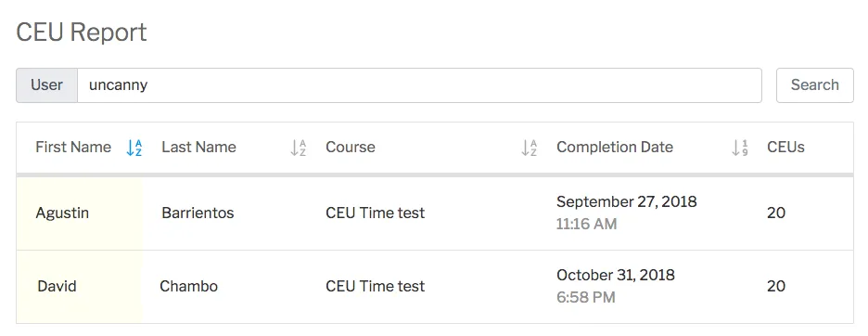The image size is (868, 336).
Task: Click the Search button
Action: point(815,85)
